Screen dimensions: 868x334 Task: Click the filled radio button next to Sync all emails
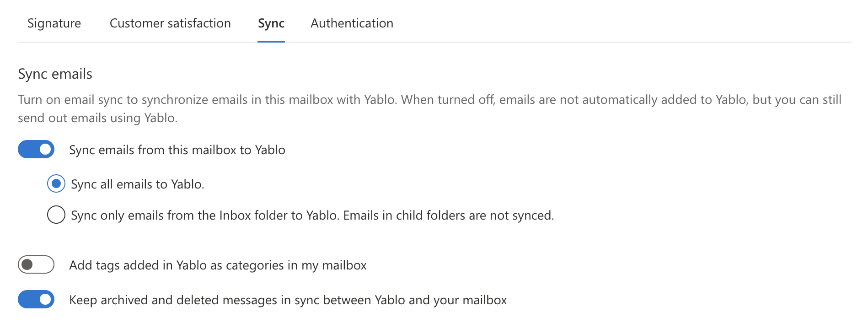(56, 184)
